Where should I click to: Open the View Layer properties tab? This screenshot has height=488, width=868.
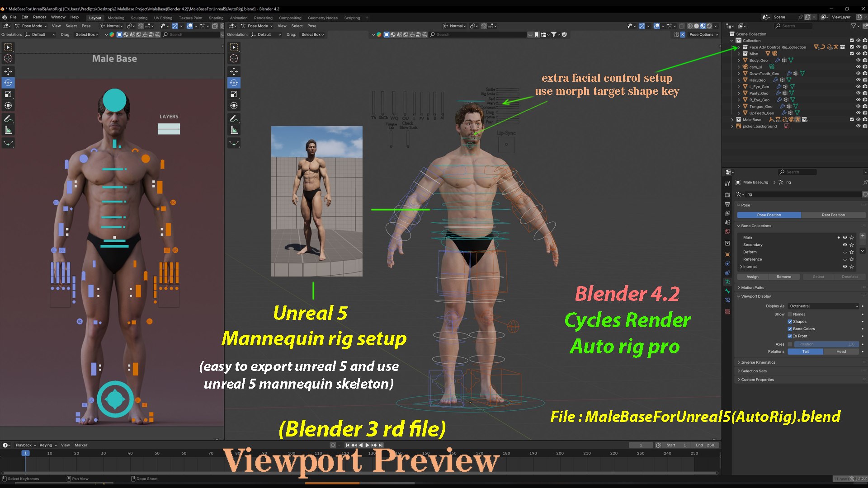point(727,213)
